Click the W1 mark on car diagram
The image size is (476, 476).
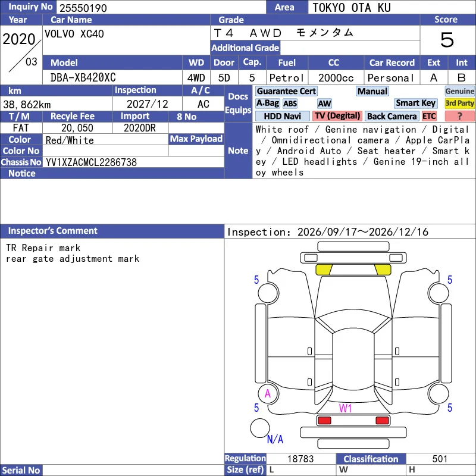pyautogui.click(x=345, y=408)
